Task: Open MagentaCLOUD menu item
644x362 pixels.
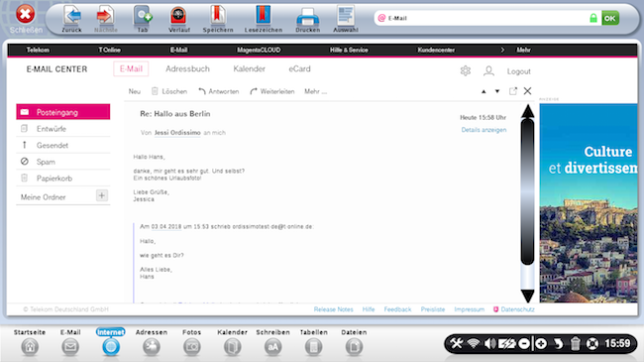Action: click(259, 50)
